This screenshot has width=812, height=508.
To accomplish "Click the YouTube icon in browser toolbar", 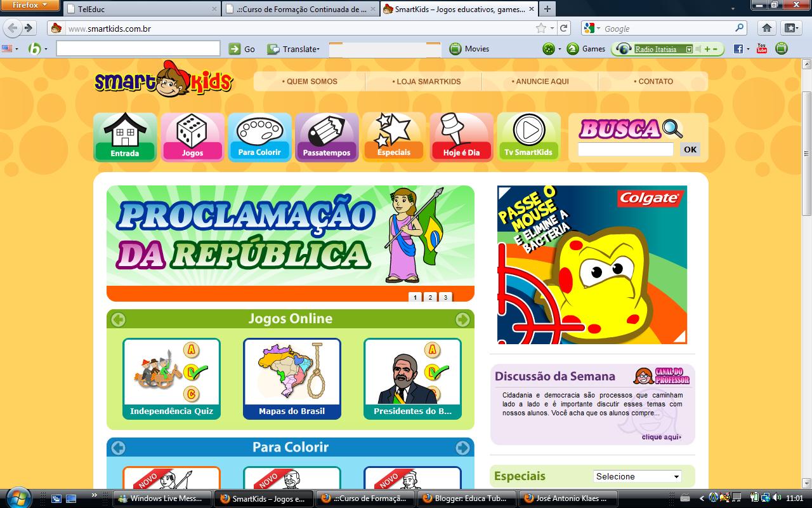I will click(761, 48).
